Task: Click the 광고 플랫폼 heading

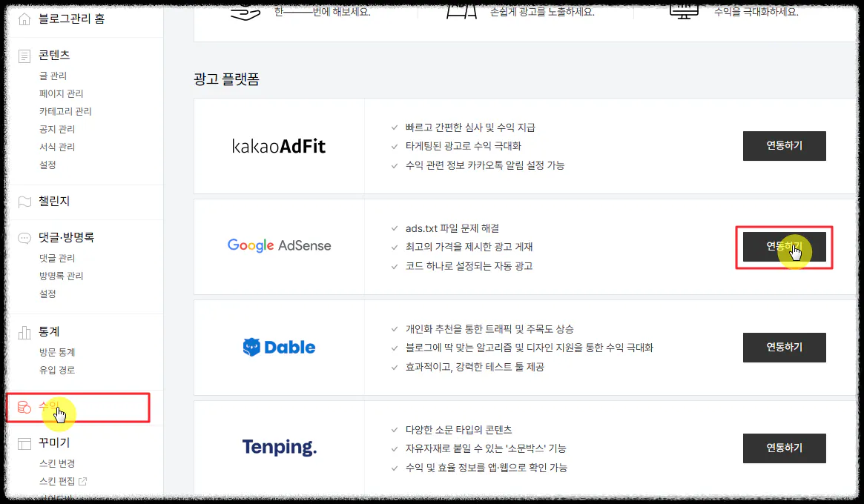Action: (226, 79)
